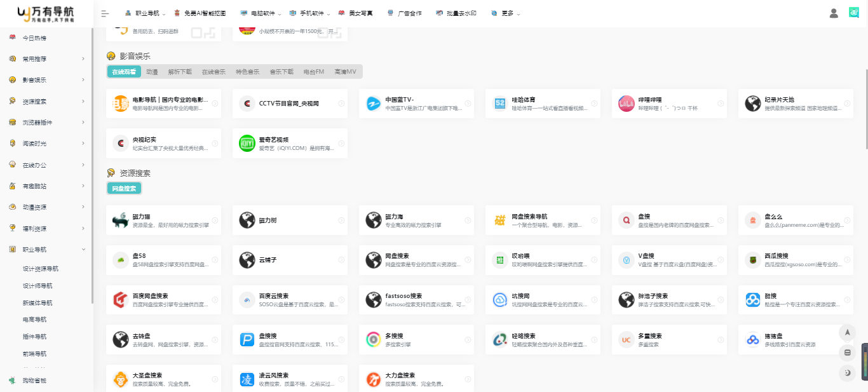
Task: Click the 坑搜网 cloud icon
Action: pyautogui.click(x=500, y=300)
